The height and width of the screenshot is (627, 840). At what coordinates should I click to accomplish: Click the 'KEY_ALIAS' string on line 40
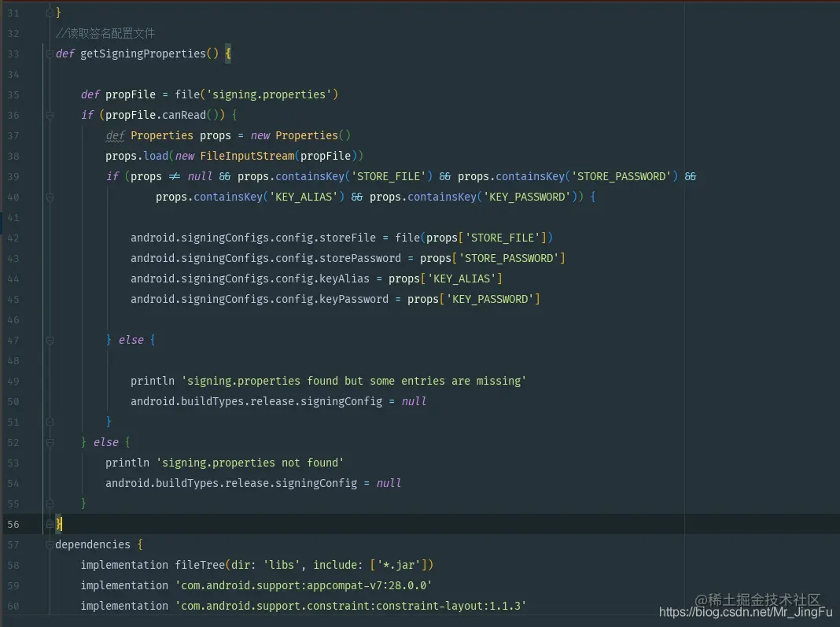point(304,197)
